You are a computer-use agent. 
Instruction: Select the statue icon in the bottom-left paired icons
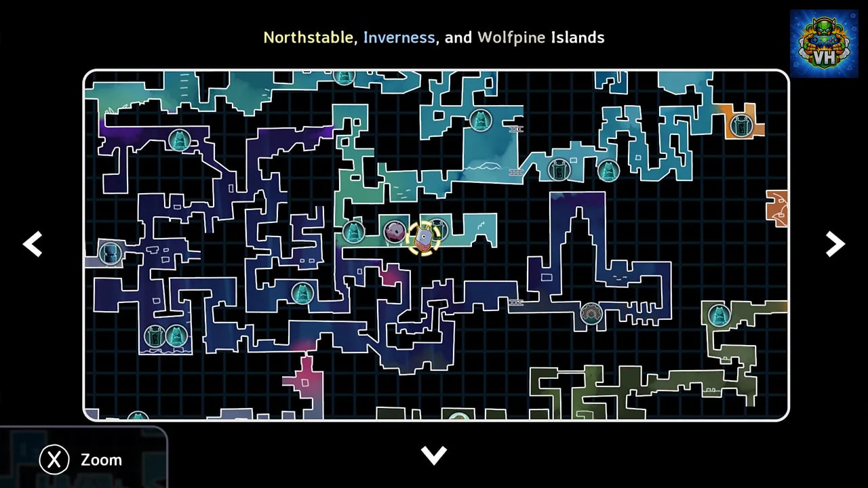176,335
